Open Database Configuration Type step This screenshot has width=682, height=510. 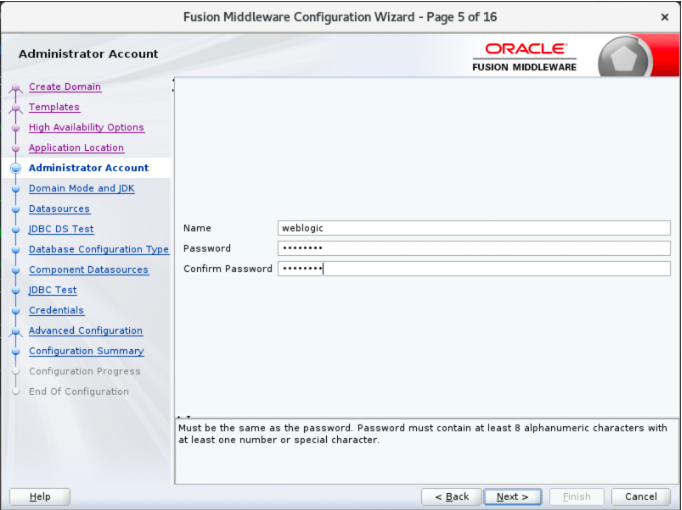click(x=99, y=250)
